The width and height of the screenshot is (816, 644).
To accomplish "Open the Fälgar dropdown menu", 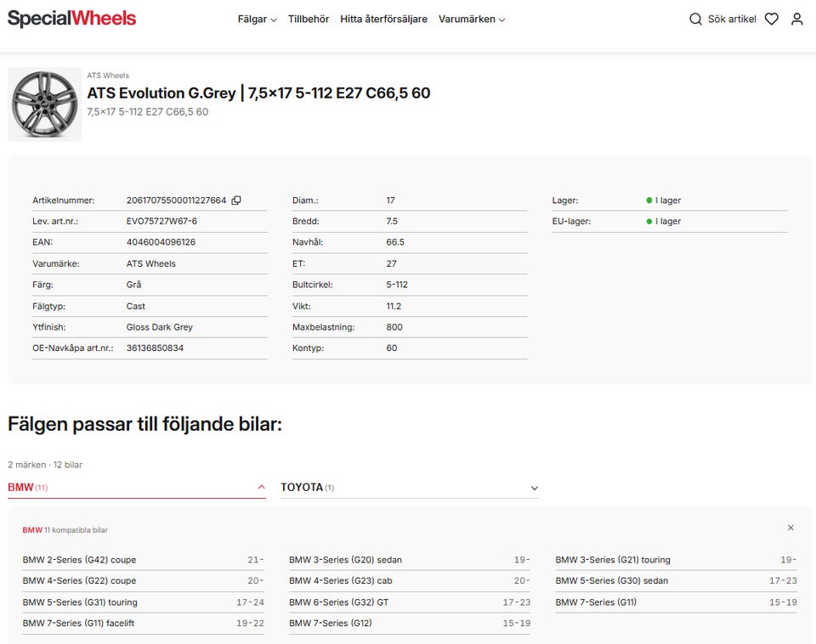I will [x=257, y=20].
